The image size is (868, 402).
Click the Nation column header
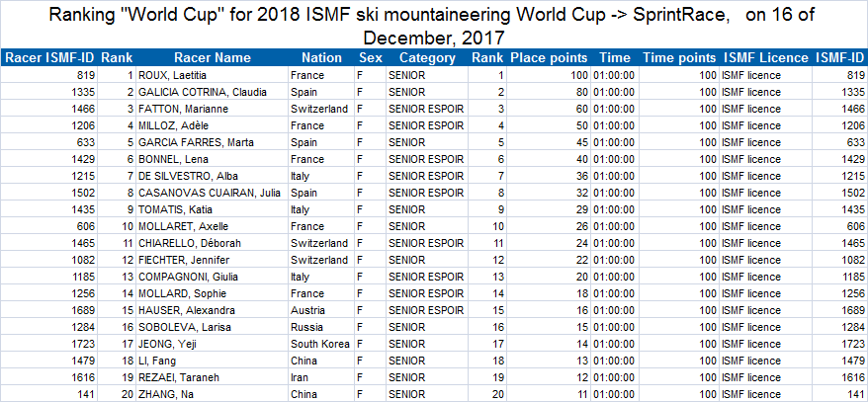pyautogui.click(x=322, y=58)
